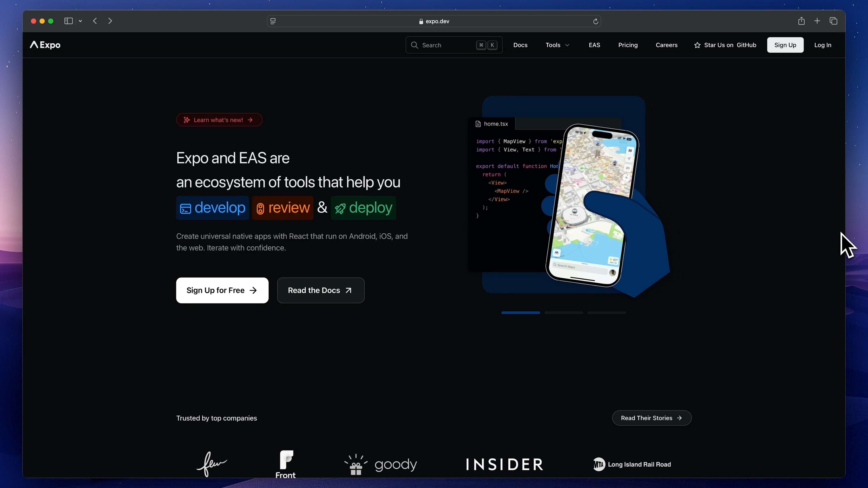Click the cursive signature company logo
The image size is (868, 488).
tap(212, 464)
